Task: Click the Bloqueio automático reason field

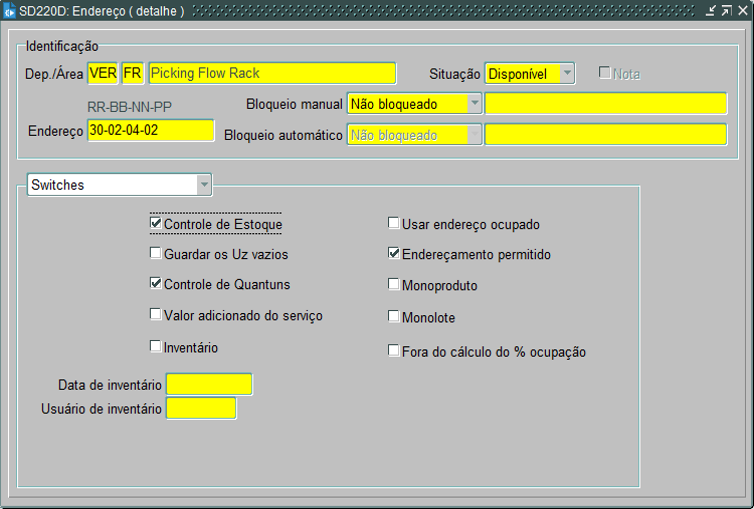Action: click(x=606, y=135)
